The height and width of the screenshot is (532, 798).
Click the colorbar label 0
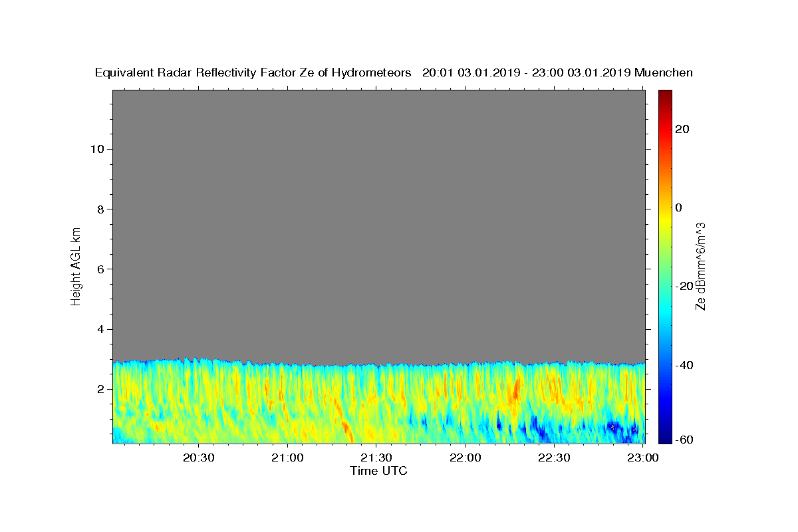[679, 207]
